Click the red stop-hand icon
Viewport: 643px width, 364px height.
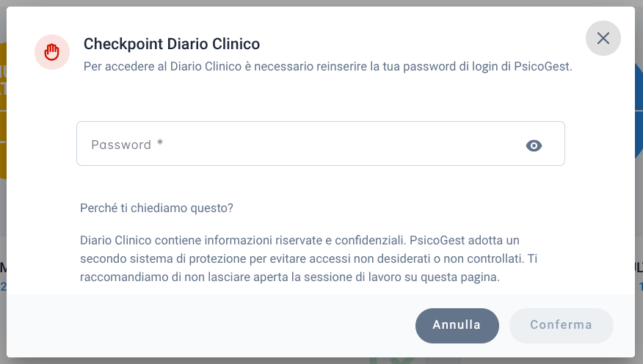pos(52,52)
